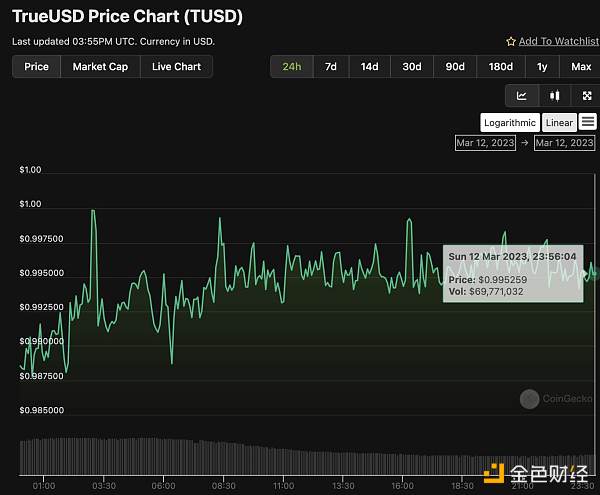Screen dimensions: 600x495
Task: Open the fullscreen chart icon
Action: tap(587, 96)
